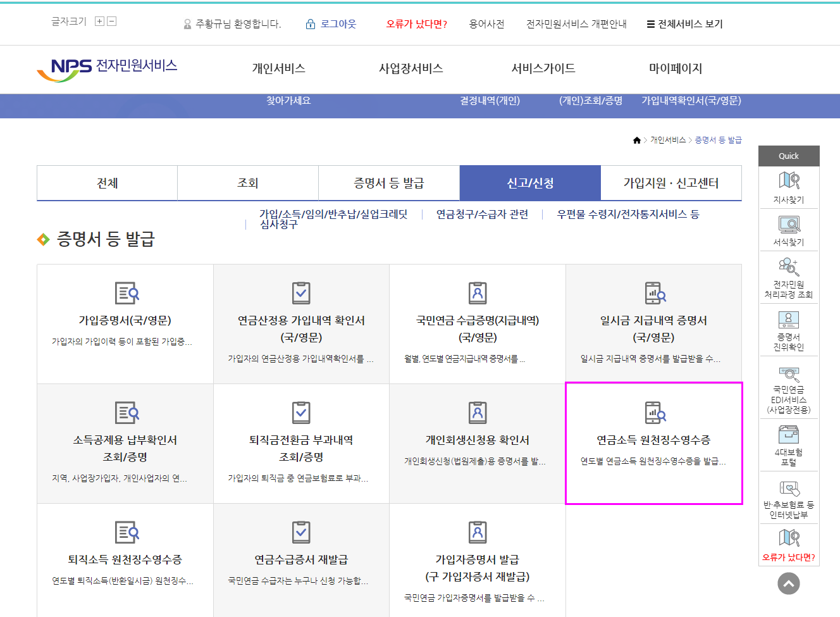
Task: Click the 증명서 진위확인 quick icon
Action: click(789, 320)
